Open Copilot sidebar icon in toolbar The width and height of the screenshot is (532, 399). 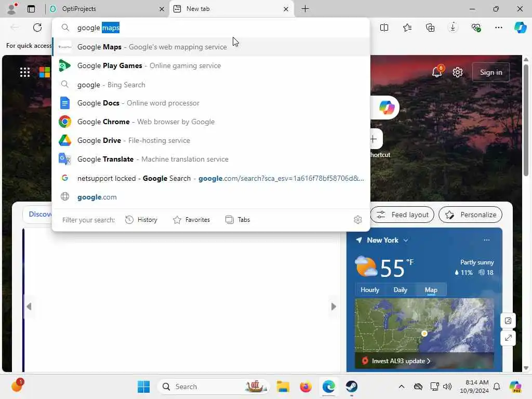[x=520, y=28]
